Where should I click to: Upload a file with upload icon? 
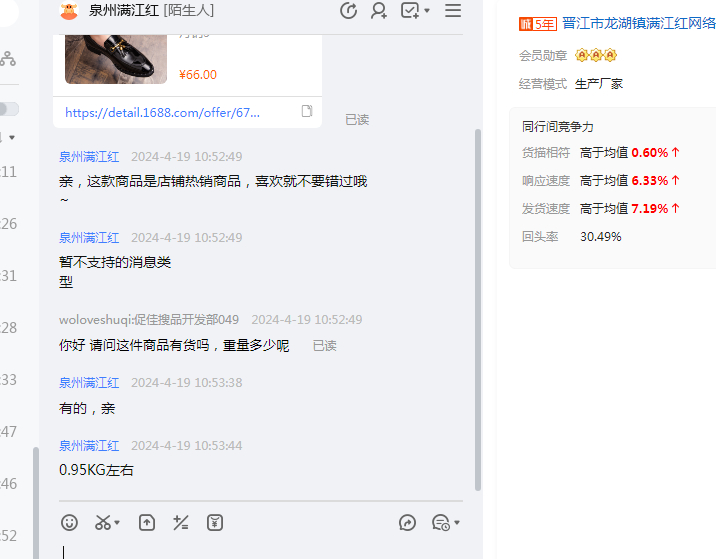147,522
